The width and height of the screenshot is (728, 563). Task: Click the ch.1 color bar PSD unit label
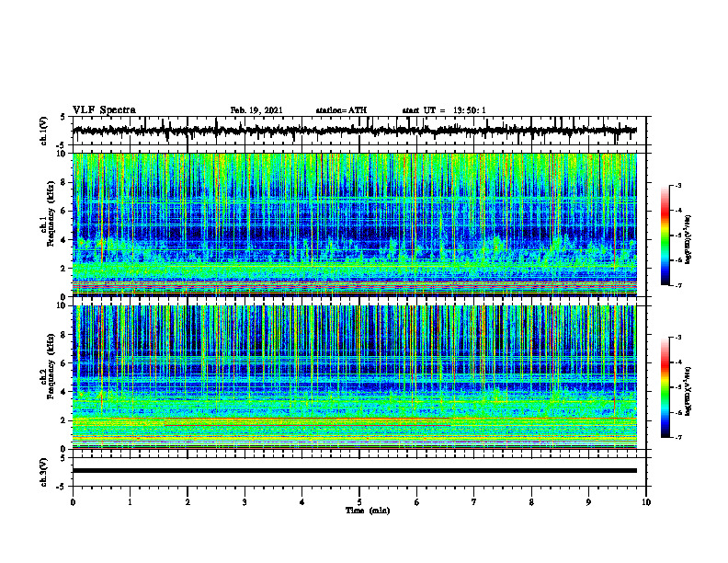pyautogui.click(x=688, y=239)
